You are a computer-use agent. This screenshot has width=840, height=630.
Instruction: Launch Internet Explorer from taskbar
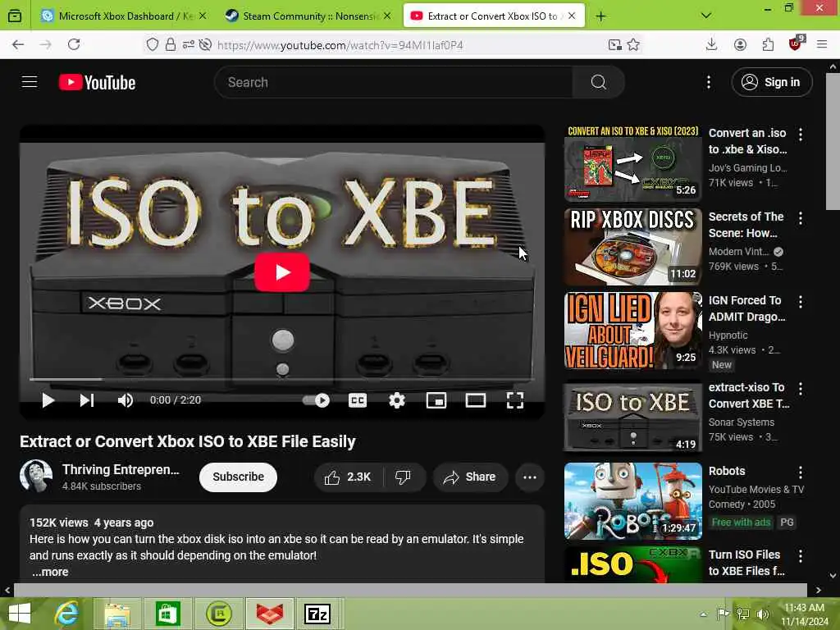[x=67, y=614]
